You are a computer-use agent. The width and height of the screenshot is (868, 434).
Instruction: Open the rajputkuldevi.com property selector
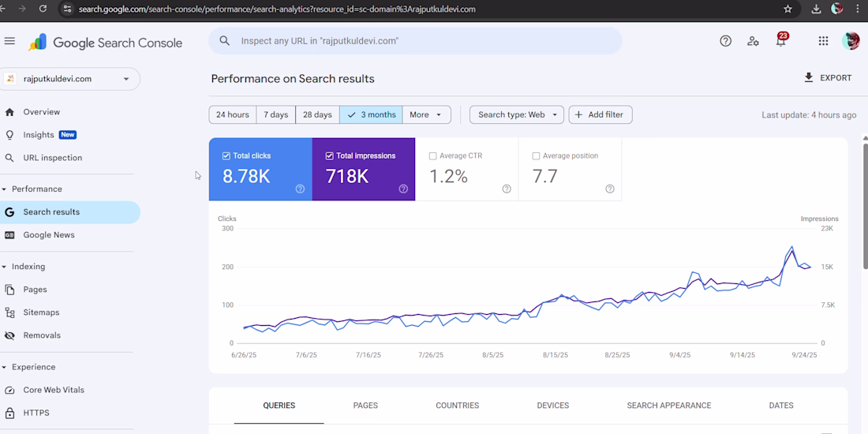pos(69,79)
